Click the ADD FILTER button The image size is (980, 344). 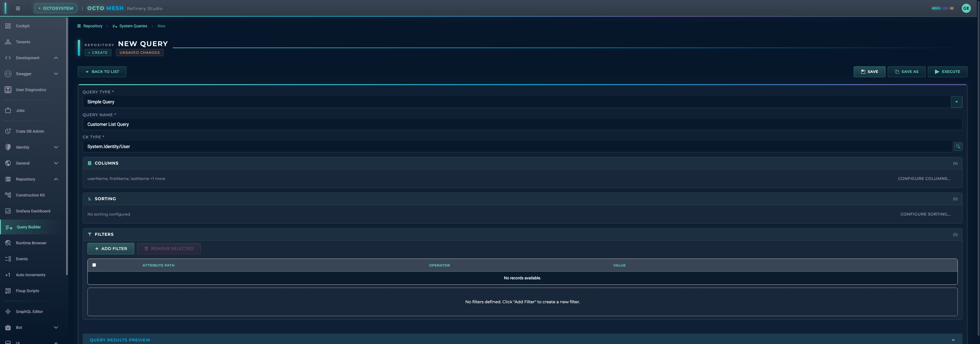point(111,248)
